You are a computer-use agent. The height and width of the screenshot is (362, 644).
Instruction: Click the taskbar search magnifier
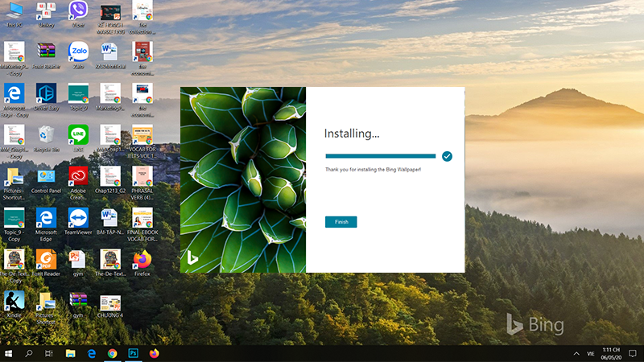[x=29, y=353]
